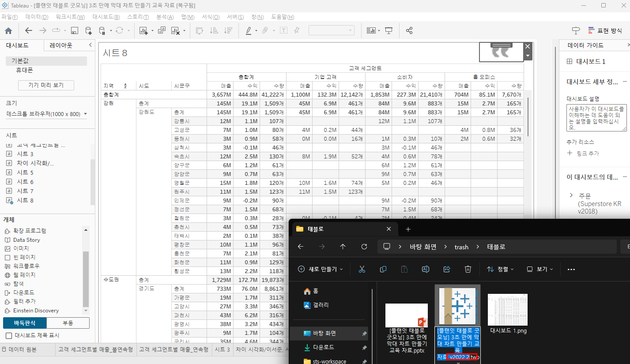Select 시트 8 in the sheets list

click(x=25, y=200)
